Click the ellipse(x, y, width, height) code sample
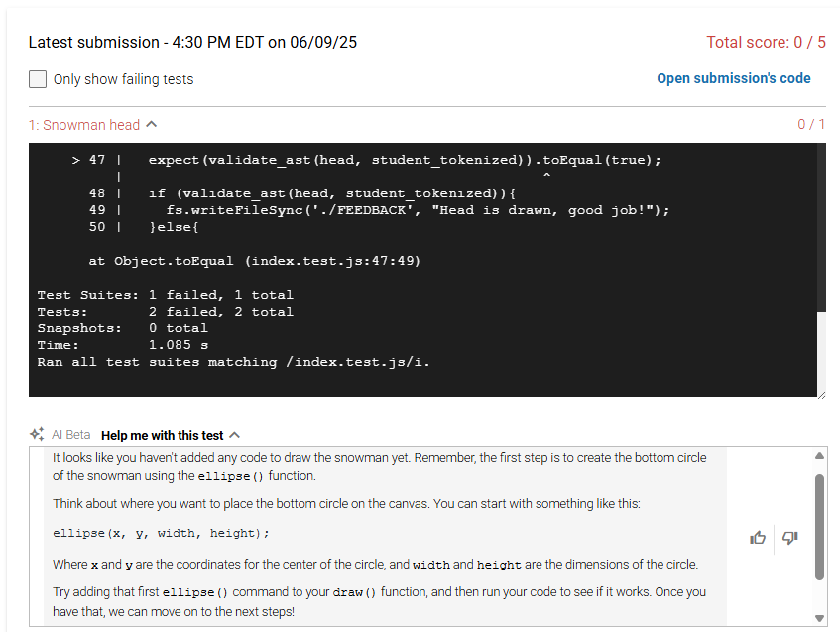 (161, 533)
